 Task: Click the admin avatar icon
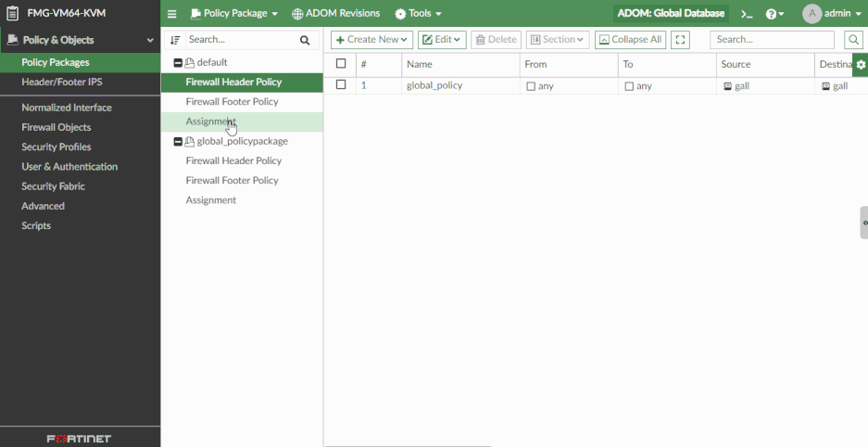tap(811, 14)
